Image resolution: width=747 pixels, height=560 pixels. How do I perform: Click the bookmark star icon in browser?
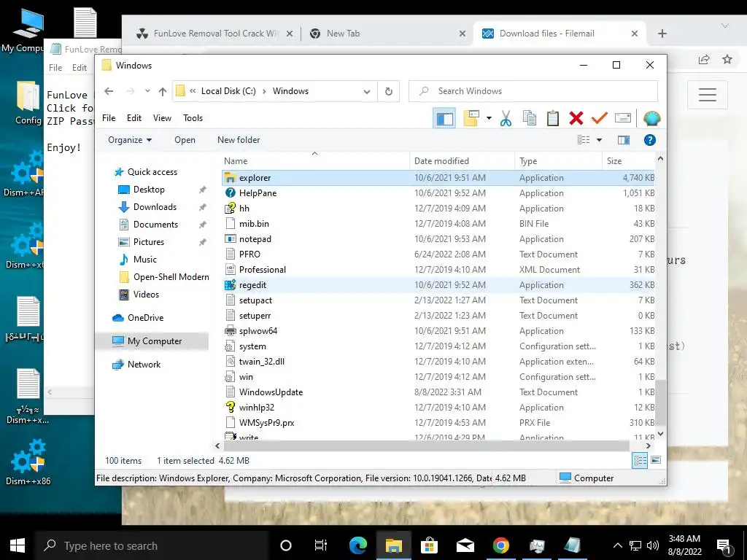(727, 59)
